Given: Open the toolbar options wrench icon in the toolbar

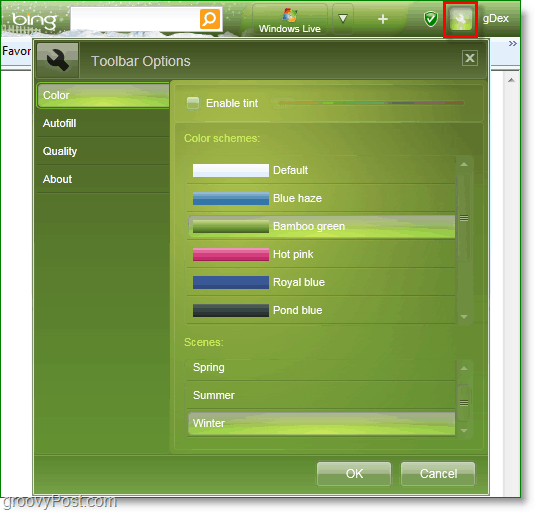Looking at the screenshot, I should pyautogui.click(x=461, y=19).
